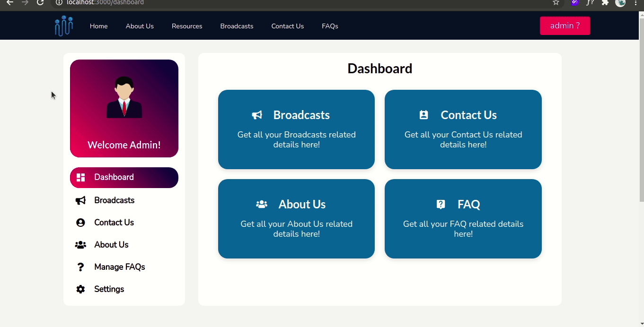Screen dimensions: 644x327
Task: Open the Contact Us card title
Action: pyautogui.click(x=468, y=115)
